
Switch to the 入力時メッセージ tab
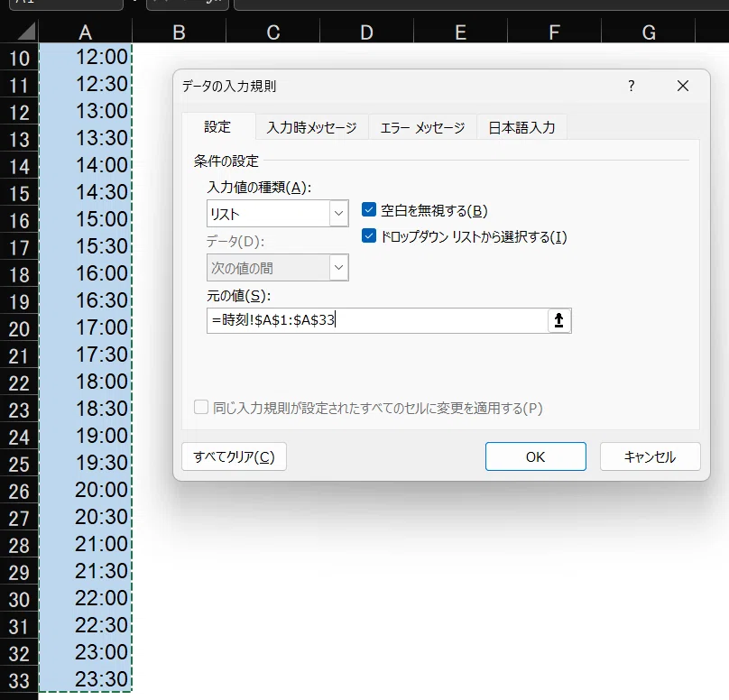click(311, 127)
